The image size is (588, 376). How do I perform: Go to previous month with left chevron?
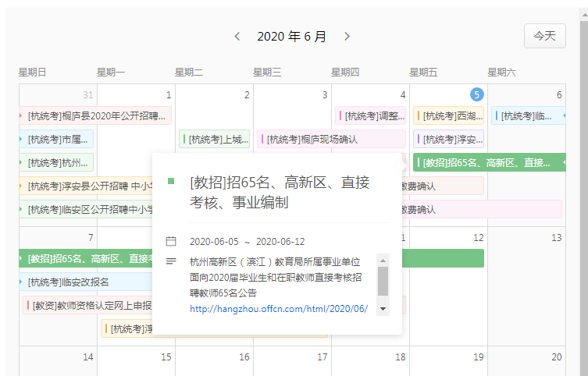237,36
